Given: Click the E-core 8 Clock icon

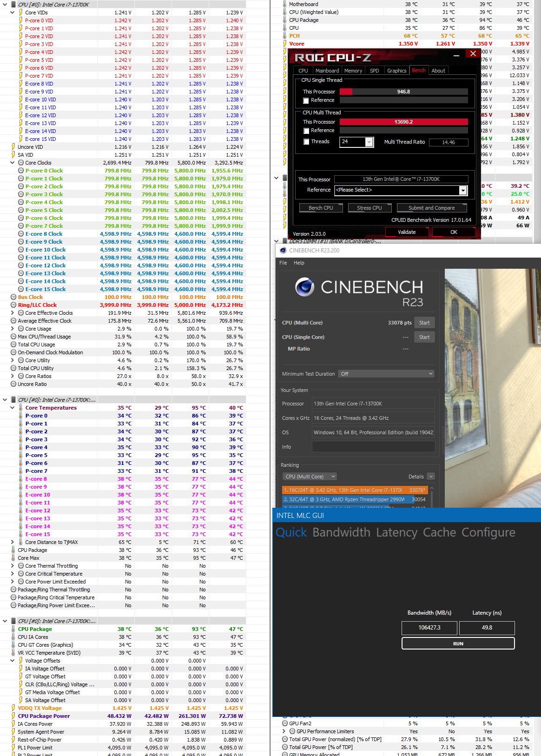Looking at the screenshot, I should [21, 234].
